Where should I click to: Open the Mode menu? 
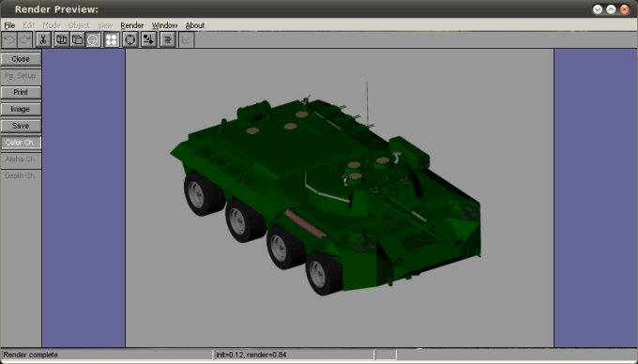52,25
